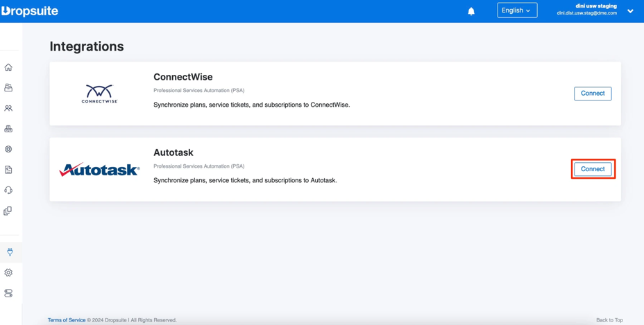Click Back to Top in footer
644x325 pixels.
(609, 320)
